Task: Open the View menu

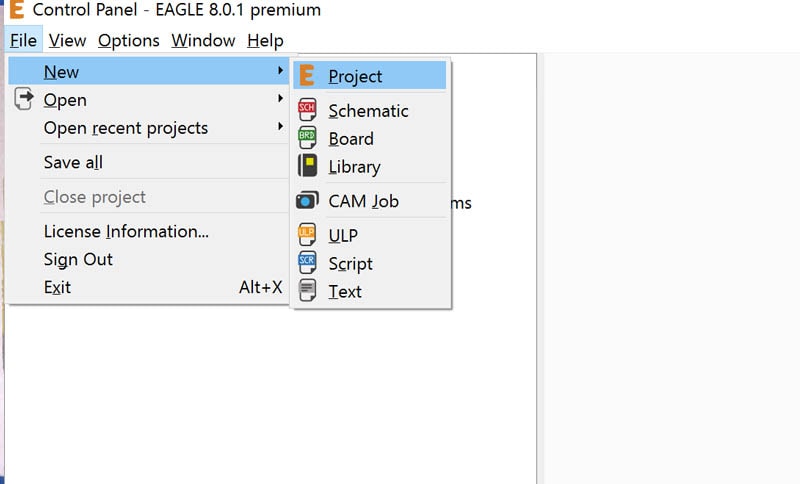Action: point(67,40)
